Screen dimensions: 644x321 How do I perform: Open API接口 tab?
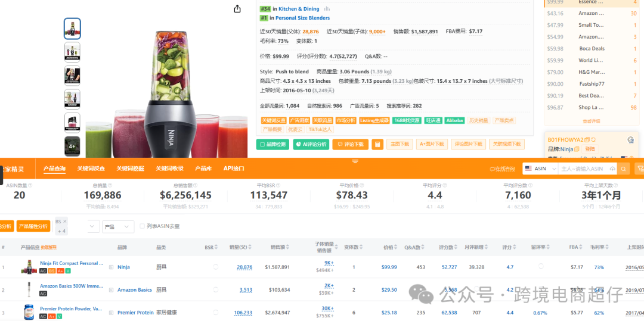234,169
